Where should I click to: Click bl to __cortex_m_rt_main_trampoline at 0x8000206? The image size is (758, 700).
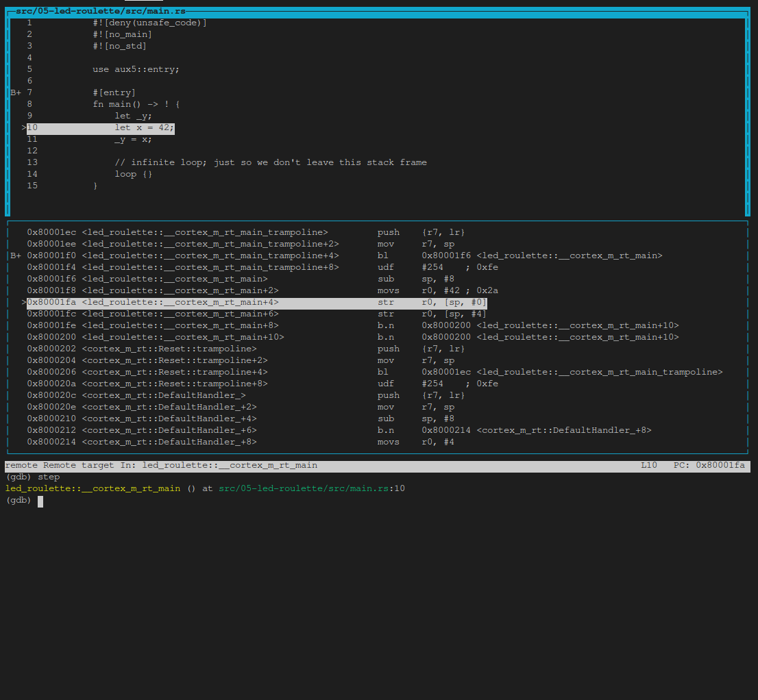click(375, 372)
